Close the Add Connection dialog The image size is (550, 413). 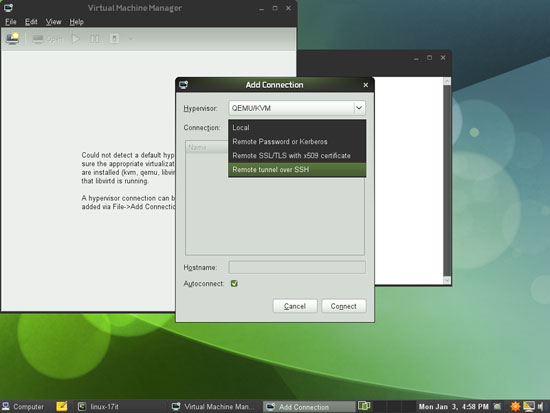pos(365,85)
